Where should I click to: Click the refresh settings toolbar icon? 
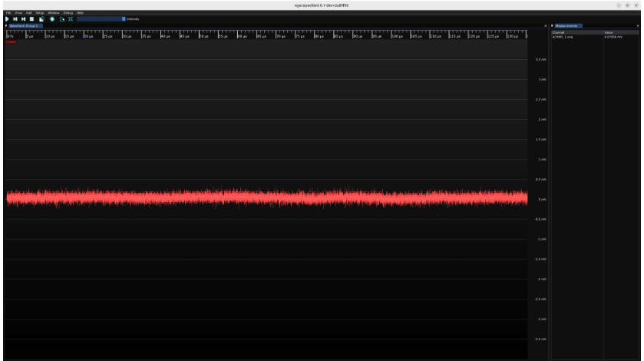click(52, 18)
